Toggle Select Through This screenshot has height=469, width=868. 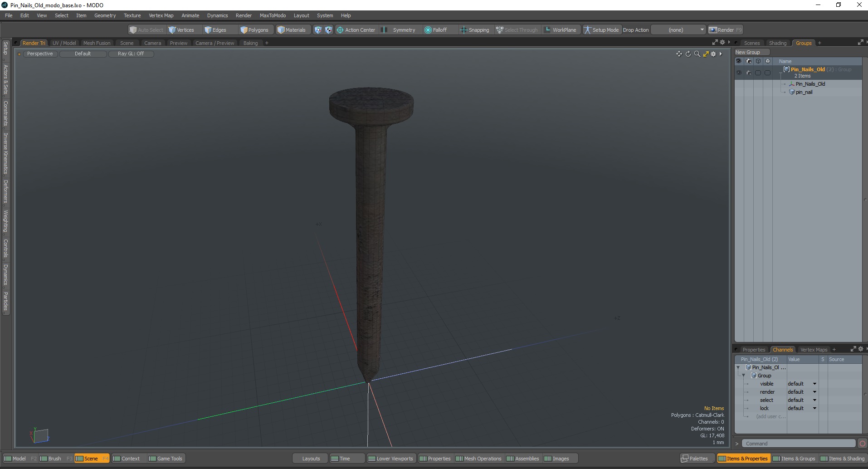pyautogui.click(x=517, y=30)
